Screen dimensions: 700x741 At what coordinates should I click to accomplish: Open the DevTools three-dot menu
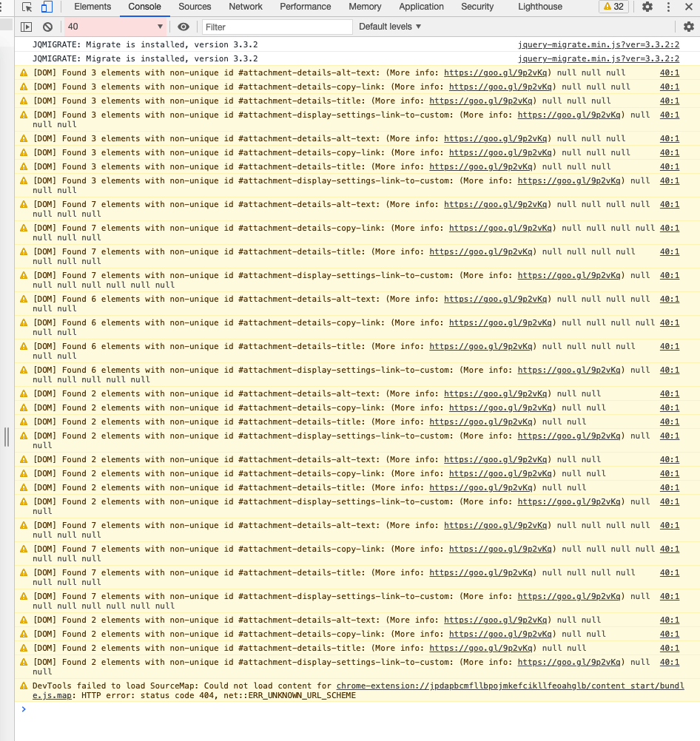(668, 7)
